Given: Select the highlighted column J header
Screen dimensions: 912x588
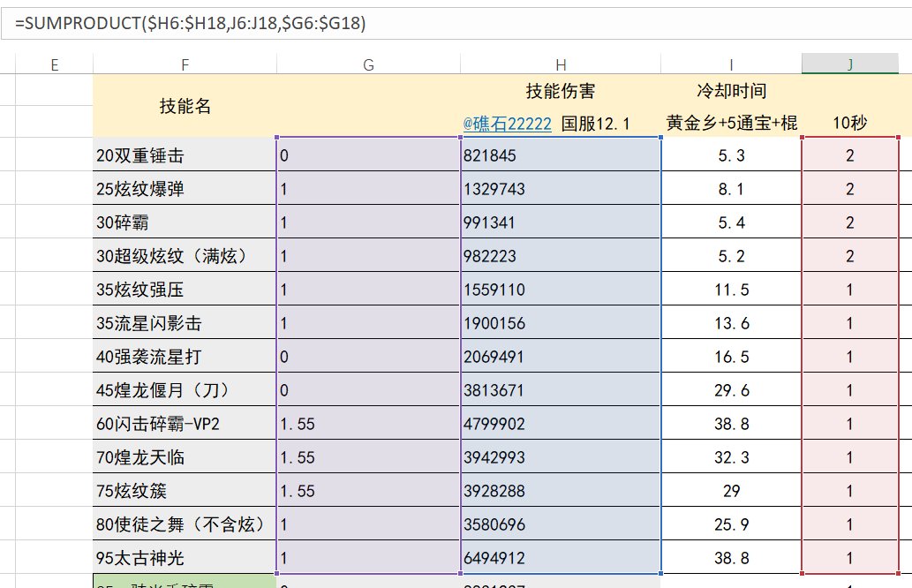Looking at the screenshot, I should (x=849, y=64).
